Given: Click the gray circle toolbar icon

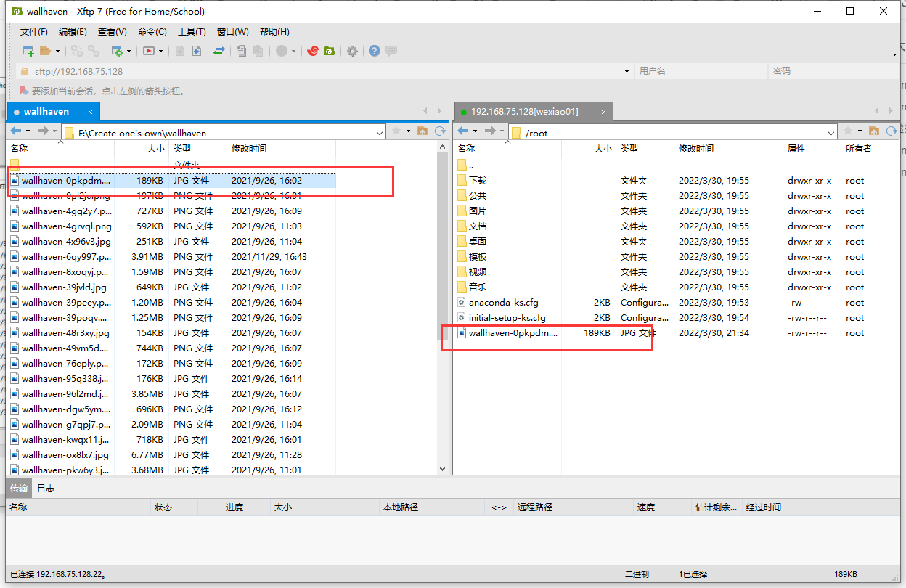Looking at the screenshot, I should point(282,51).
